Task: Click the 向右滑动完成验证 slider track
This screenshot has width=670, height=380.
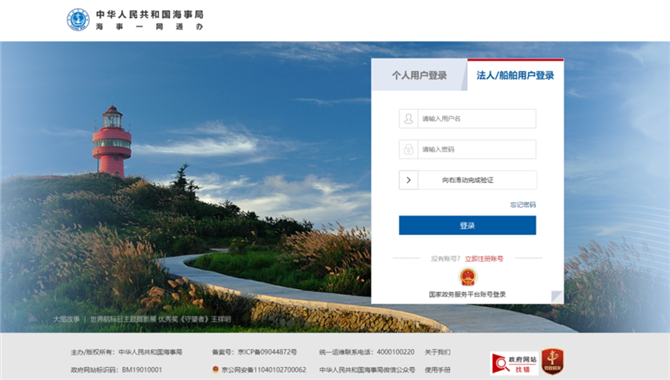Action: click(467, 180)
